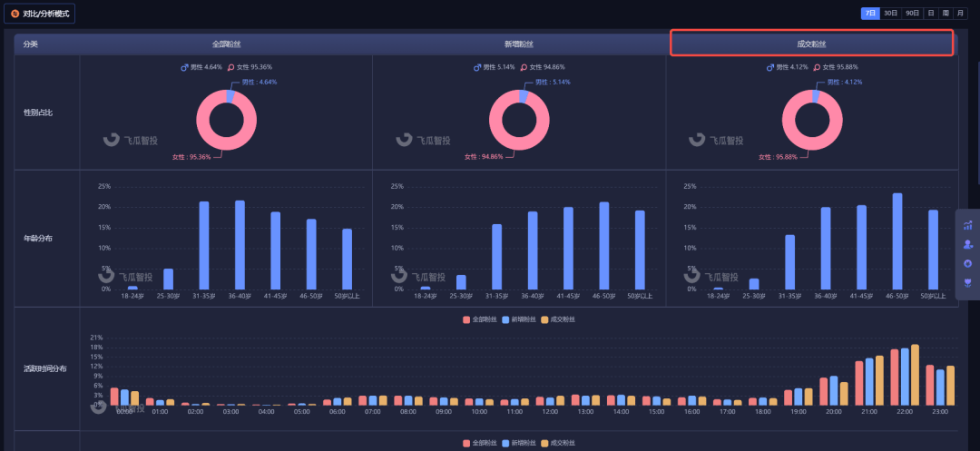Click the 年龄分布 row label
Image resolution: width=980 pixels, height=451 pixels.
pyautogui.click(x=38, y=238)
